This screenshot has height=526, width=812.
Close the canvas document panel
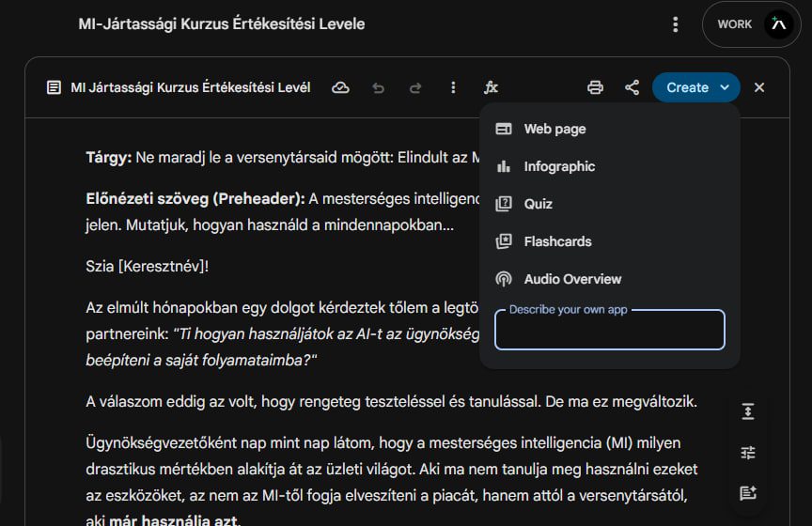[x=759, y=87]
